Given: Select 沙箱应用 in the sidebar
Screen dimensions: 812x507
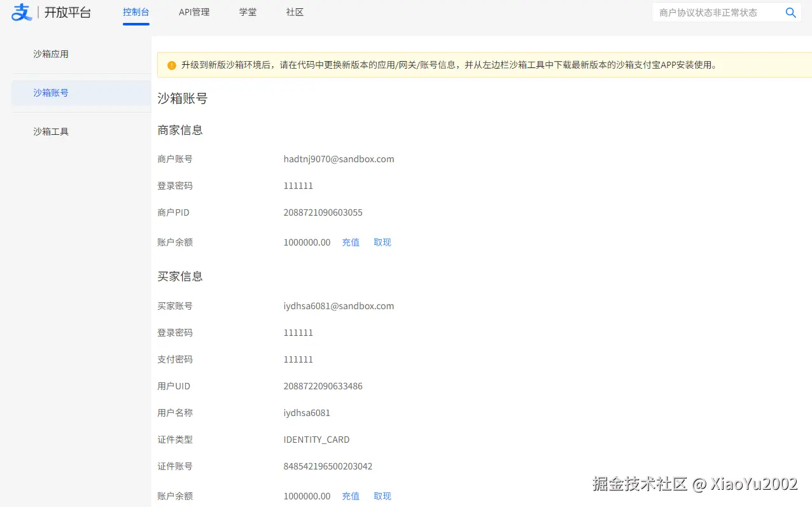Looking at the screenshot, I should click(81, 54).
